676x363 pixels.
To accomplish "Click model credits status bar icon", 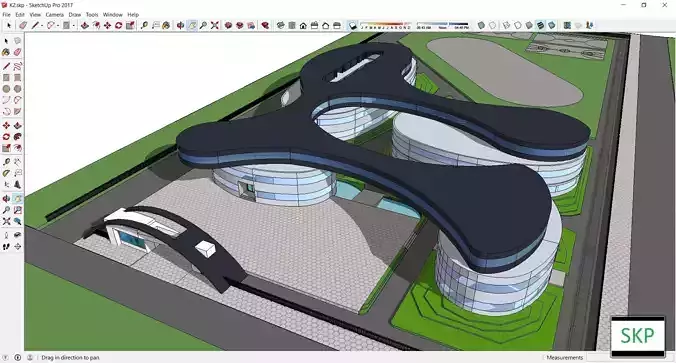I will click(x=18, y=357).
